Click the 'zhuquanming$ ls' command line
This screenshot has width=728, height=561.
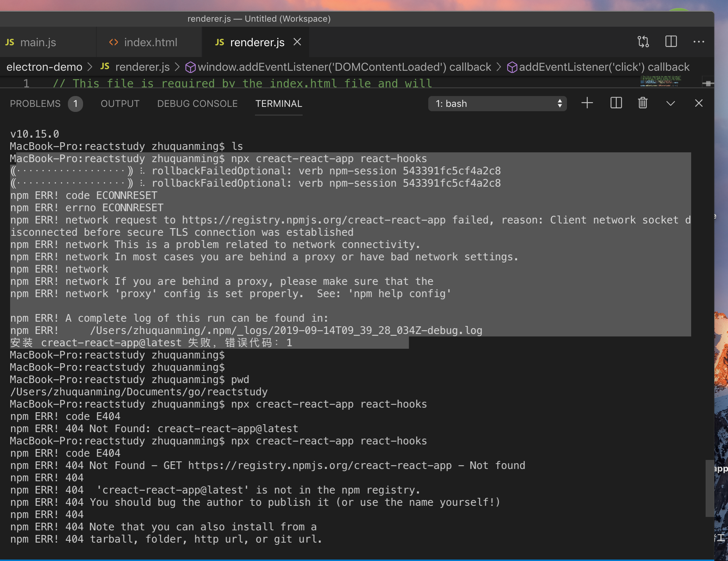126,146
